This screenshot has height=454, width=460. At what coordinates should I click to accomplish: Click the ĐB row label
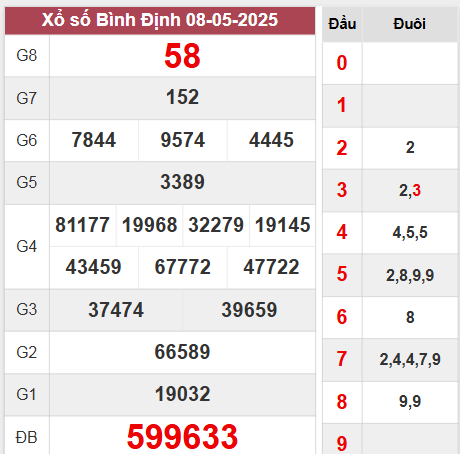27,437
